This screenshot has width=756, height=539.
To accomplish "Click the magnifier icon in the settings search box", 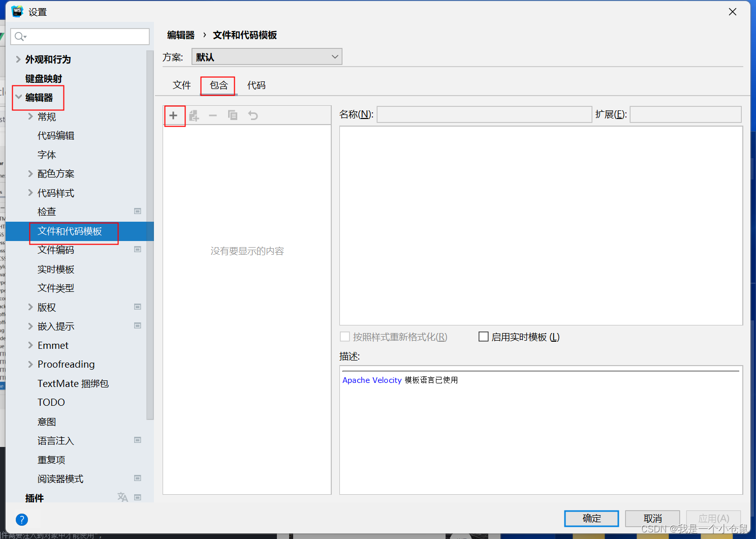I will (20, 37).
